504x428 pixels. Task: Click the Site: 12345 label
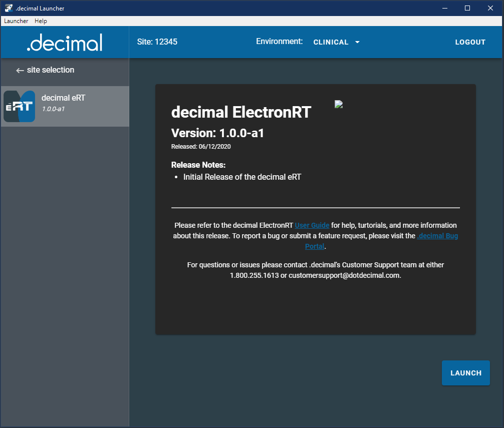(157, 42)
